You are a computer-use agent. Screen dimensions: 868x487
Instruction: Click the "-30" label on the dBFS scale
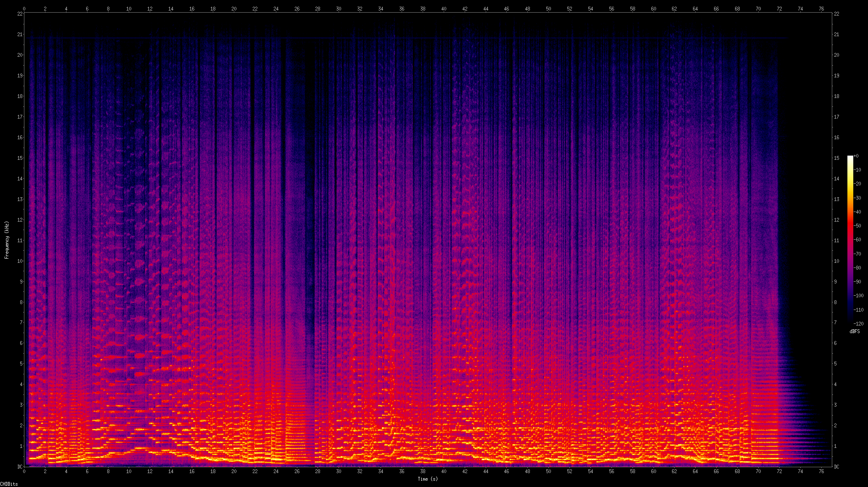[x=857, y=198]
